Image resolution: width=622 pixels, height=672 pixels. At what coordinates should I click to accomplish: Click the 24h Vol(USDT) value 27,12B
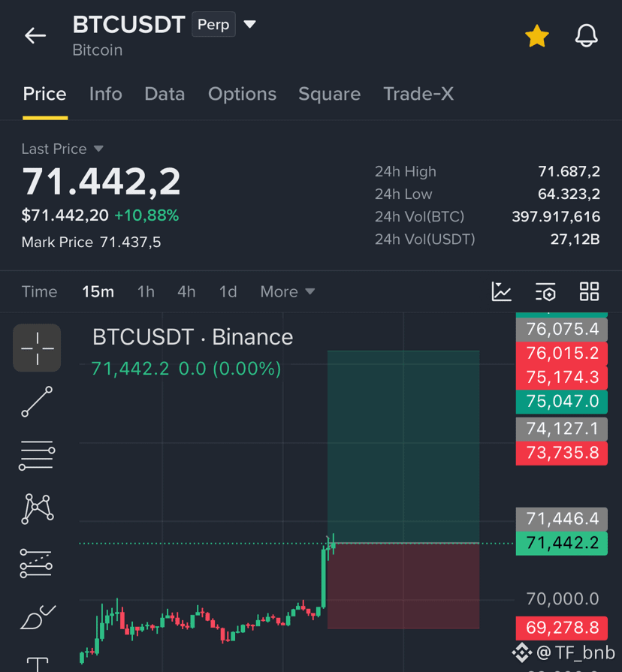point(575,240)
